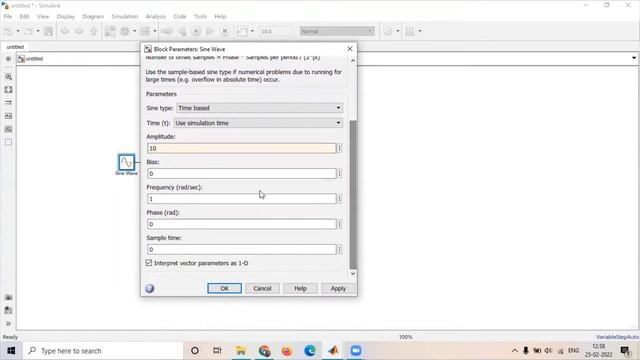This screenshot has height=360, width=640.
Task: Click the Apply button
Action: point(338,289)
